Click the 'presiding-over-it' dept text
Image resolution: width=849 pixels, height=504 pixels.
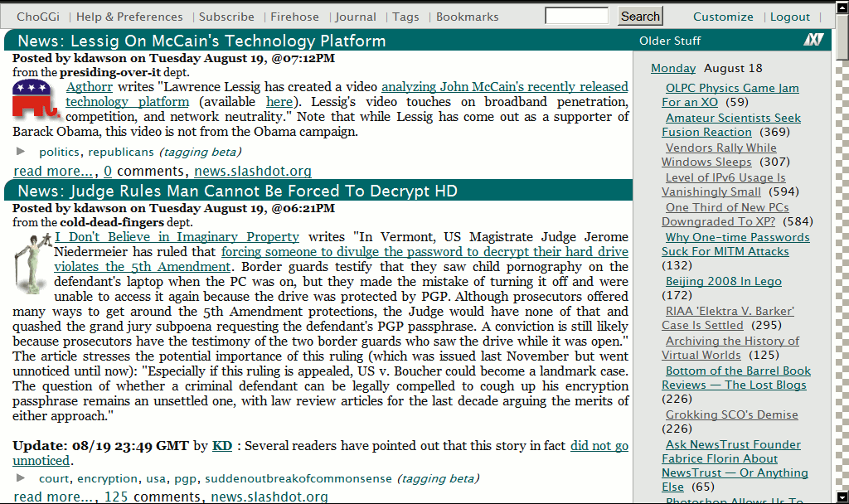[x=110, y=72]
